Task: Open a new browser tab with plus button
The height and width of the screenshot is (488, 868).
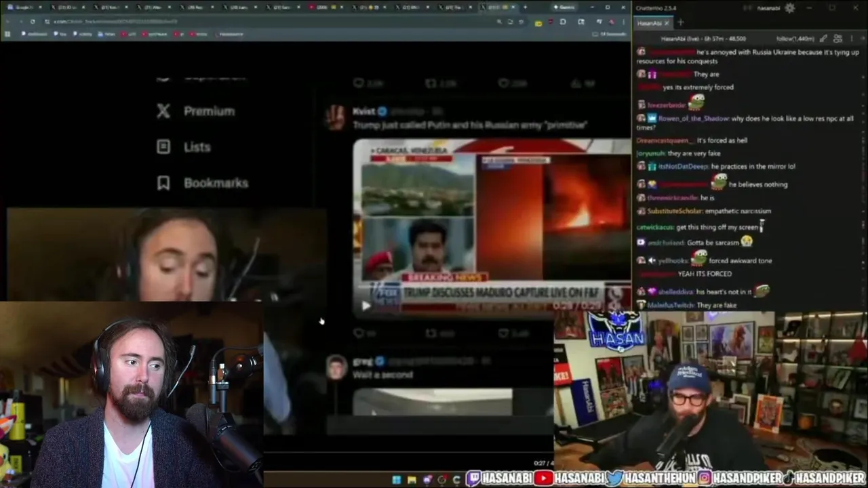Action: 524,7
